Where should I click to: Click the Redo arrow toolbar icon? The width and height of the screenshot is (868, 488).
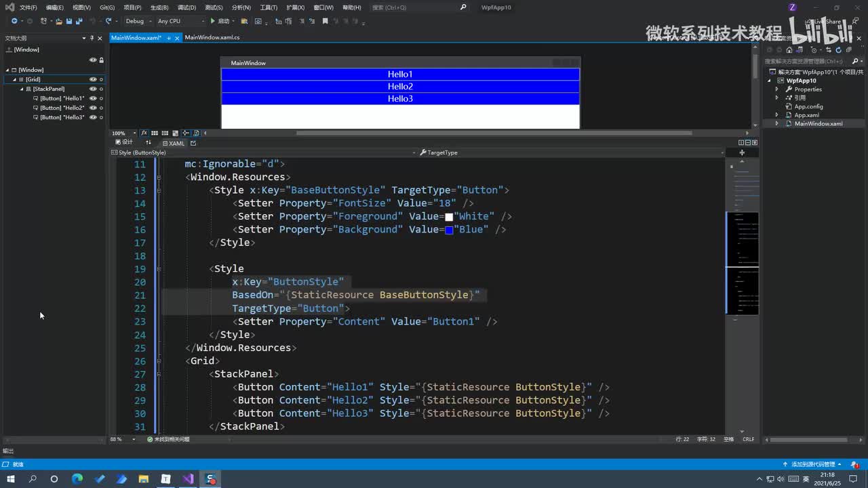108,21
